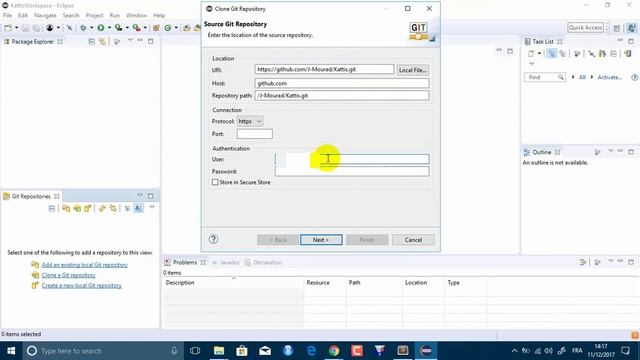The width and height of the screenshot is (640, 360).
Task: Toggle Link with Editor in Package Explorer
Action: [x=102, y=42]
